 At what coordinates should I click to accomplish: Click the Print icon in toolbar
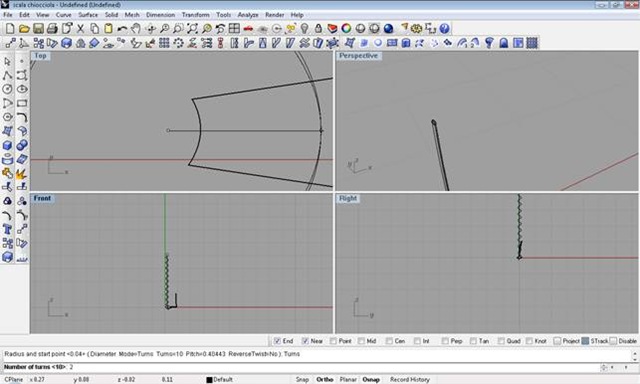[x=52, y=29]
